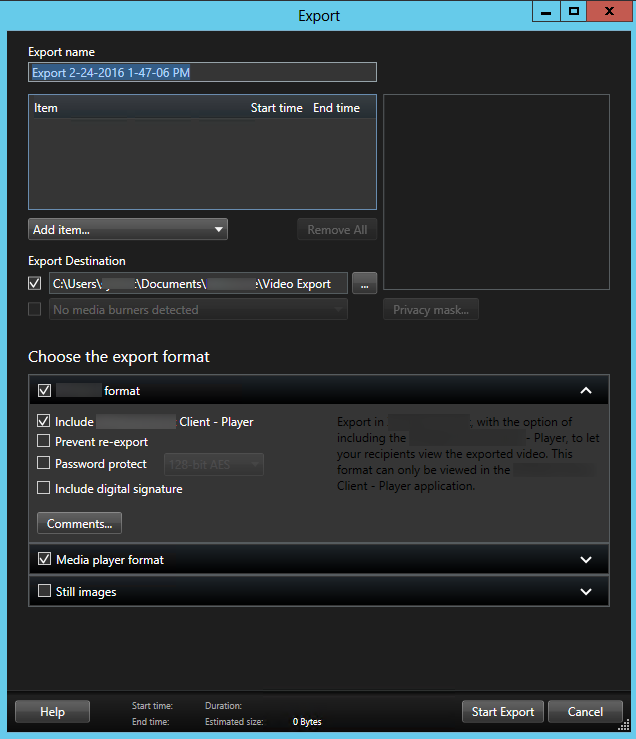This screenshot has height=739, width=636.
Task: Expand the Media player format section
Action: (x=586, y=560)
